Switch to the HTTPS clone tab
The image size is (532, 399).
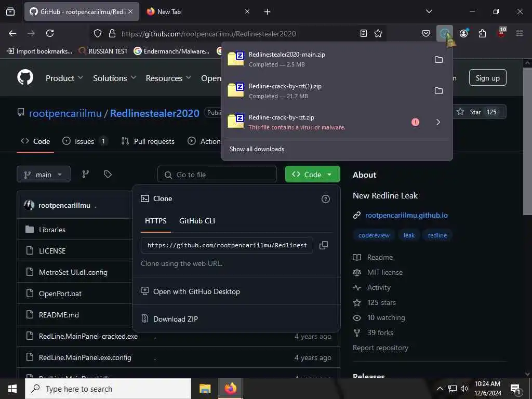pos(156,221)
